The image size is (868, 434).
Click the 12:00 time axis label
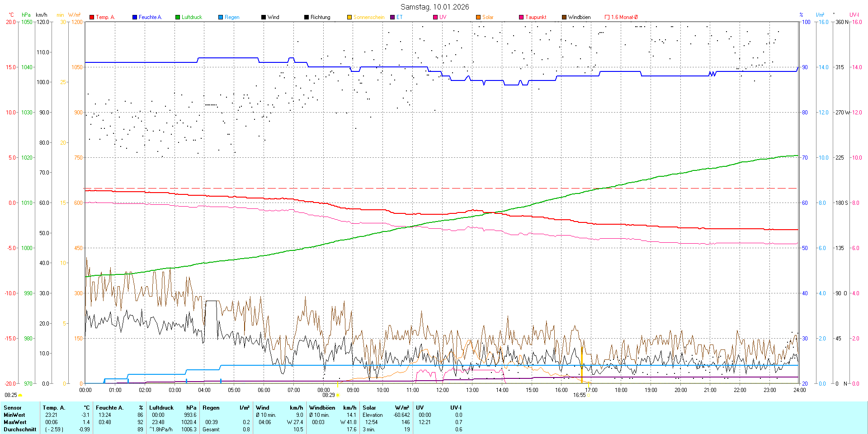coord(442,390)
